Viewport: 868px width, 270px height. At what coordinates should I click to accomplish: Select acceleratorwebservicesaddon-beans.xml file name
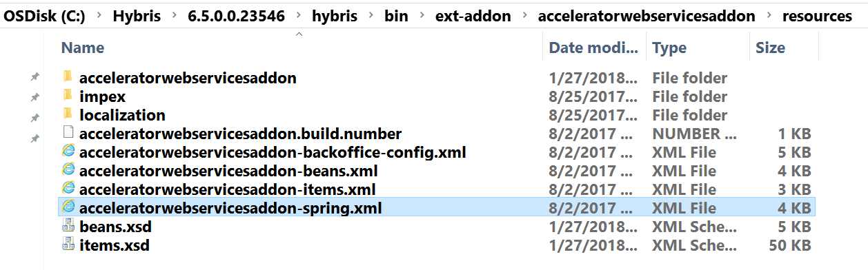click(x=228, y=171)
